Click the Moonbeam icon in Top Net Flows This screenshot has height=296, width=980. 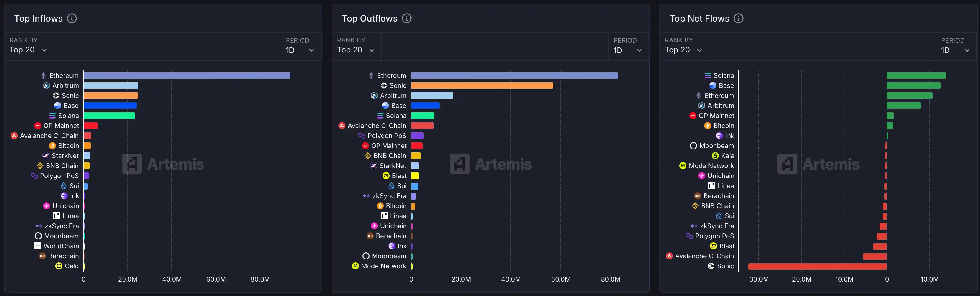coord(693,146)
